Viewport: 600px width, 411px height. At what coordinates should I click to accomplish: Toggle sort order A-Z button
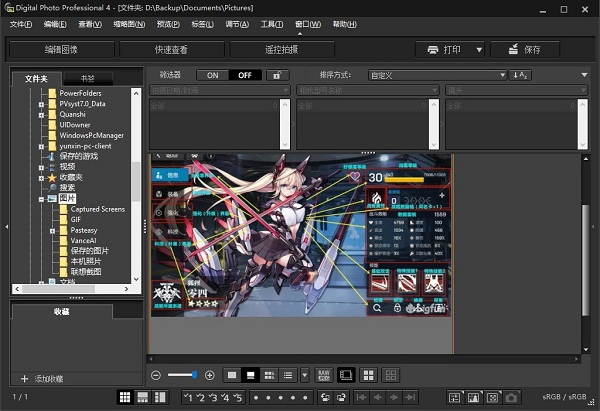[520, 75]
